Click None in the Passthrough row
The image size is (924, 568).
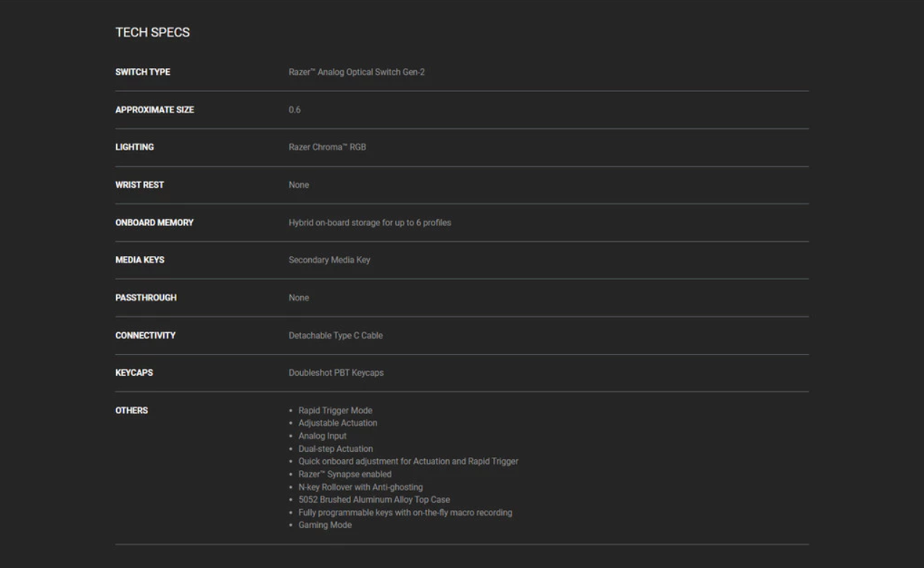299,297
